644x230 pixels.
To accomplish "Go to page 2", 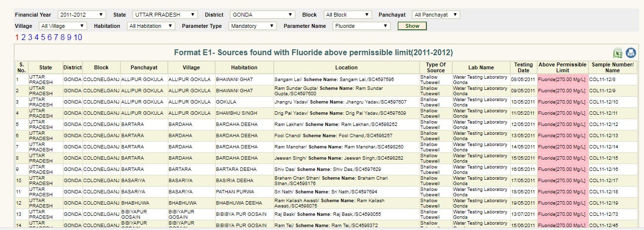I will point(23,37).
